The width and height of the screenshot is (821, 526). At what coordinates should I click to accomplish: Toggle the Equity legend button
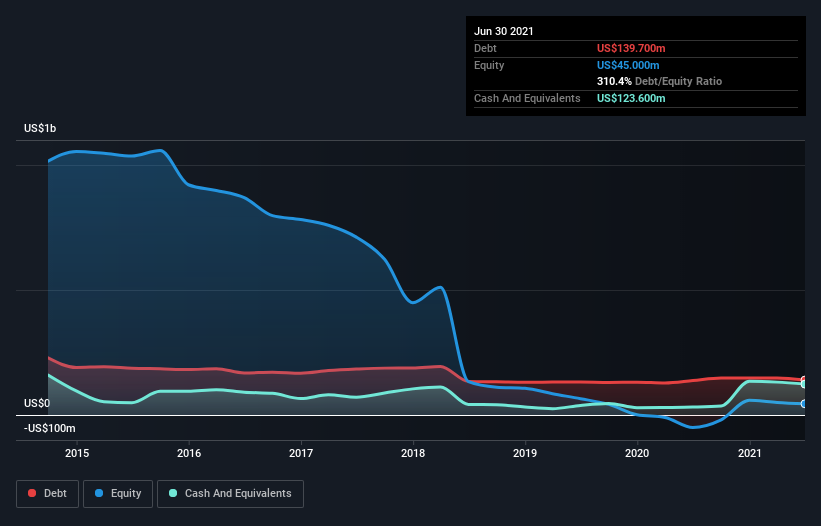118,494
